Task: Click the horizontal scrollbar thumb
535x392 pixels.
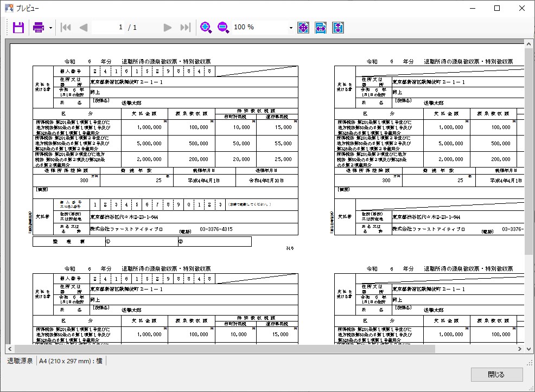Action: 225,349
